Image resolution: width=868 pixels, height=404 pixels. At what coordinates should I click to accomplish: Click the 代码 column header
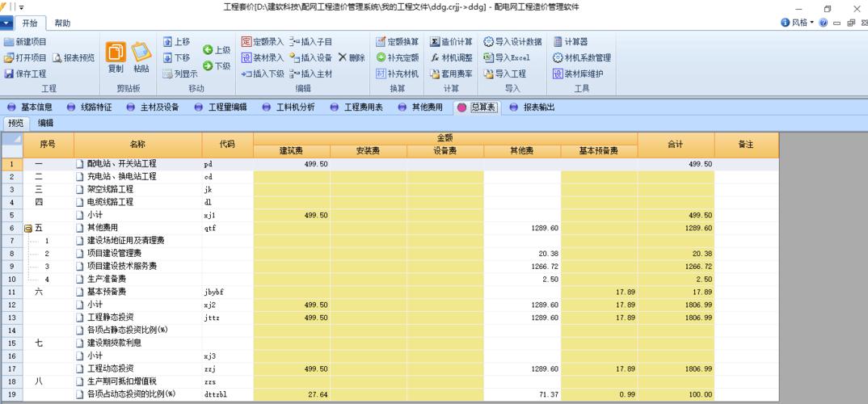click(x=228, y=145)
